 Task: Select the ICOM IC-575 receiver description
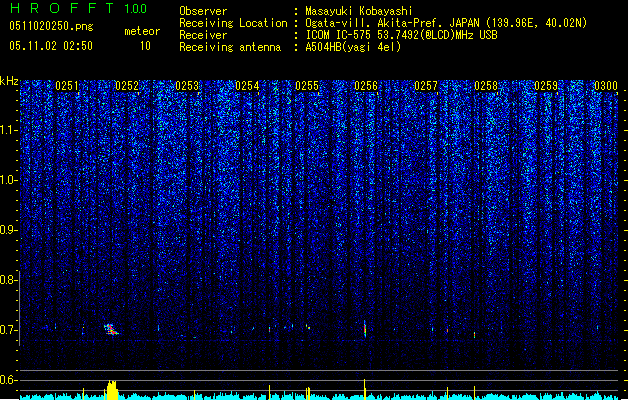click(x=401, y=35)
